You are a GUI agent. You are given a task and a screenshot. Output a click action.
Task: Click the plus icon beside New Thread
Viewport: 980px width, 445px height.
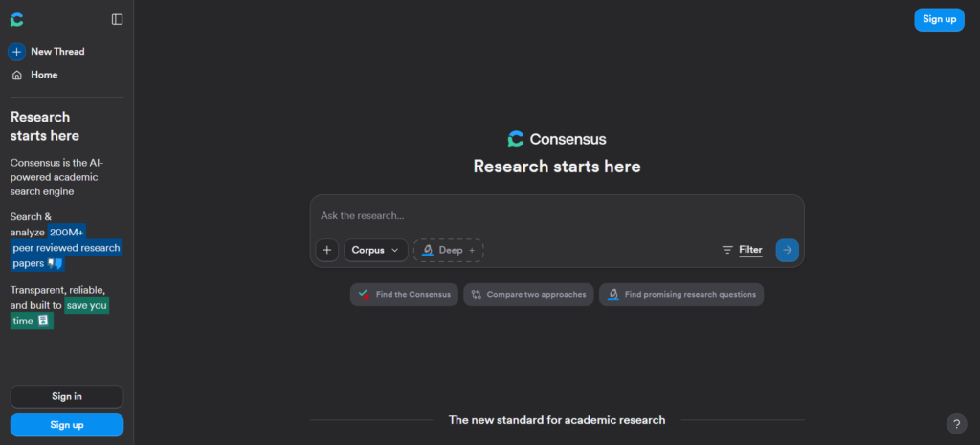(x=17, y=52)
